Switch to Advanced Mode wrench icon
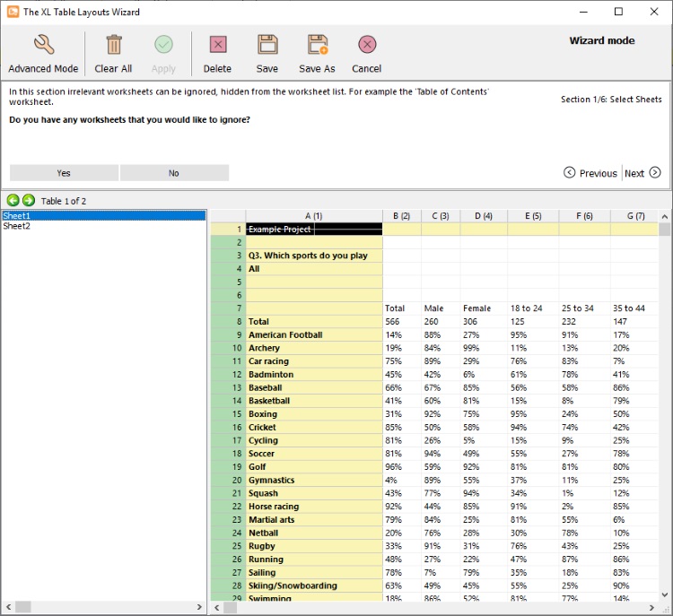Viewport: 673px width, 616px height. point(43,44)
